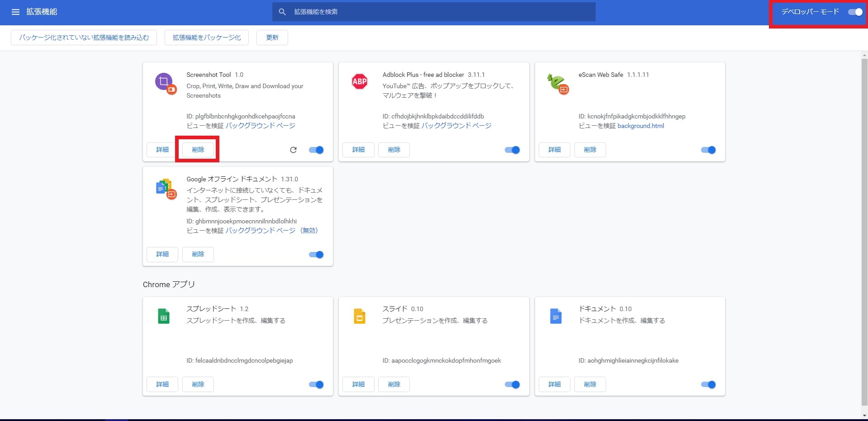
Task: Click Google オフライン ドキュメント ID text
Action: click(242, 221)
